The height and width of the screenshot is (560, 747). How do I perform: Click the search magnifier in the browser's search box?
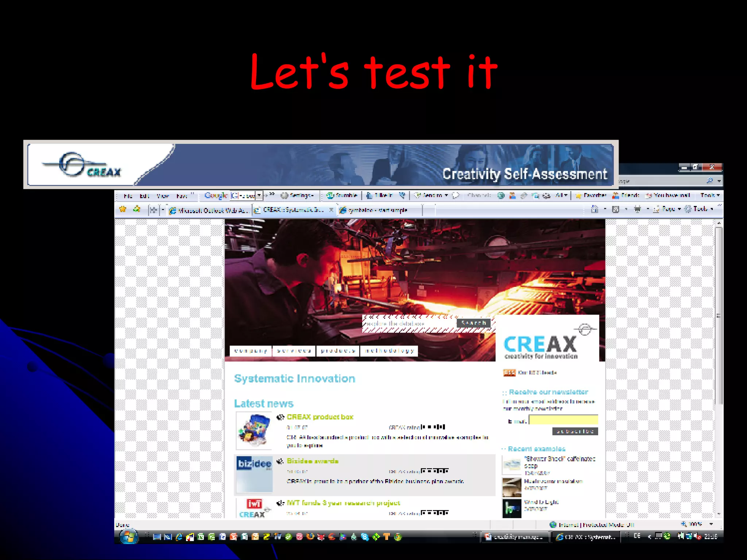pyautogui.click(x=709, y=180)
